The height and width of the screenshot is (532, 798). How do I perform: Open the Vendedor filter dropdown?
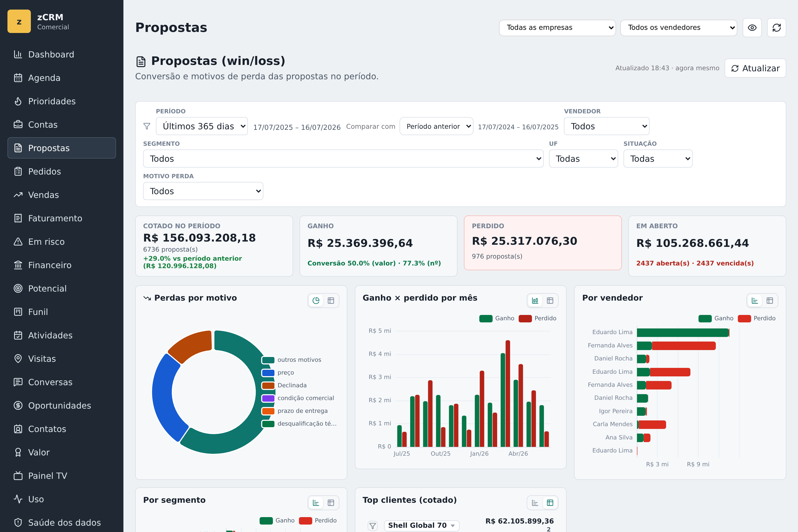(x=607, y=126)
